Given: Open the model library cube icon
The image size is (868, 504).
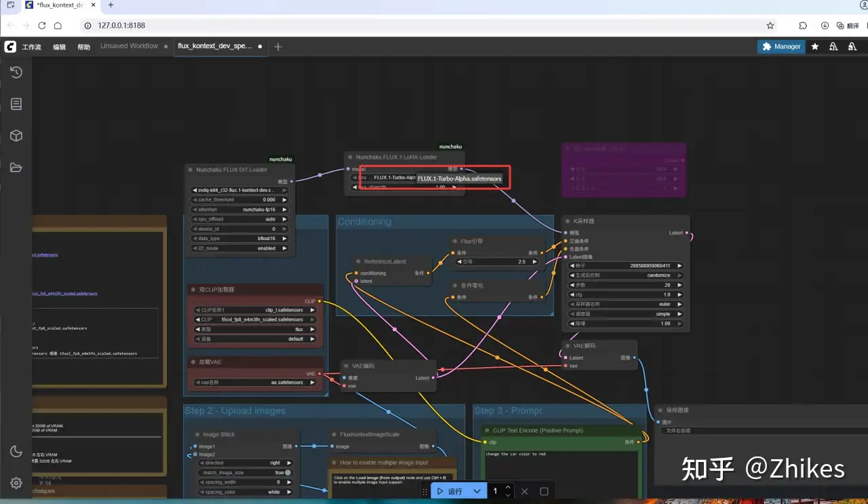Looking at the screenshot, I should point(16,136).
